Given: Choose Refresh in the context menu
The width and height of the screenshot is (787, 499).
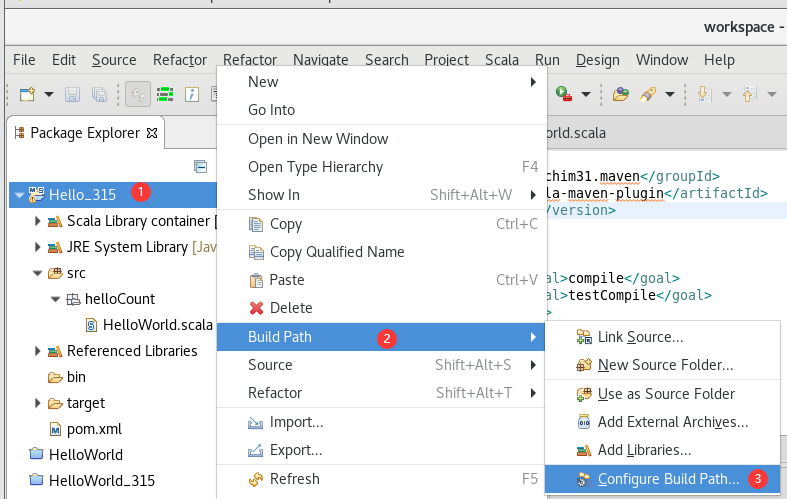Looking at the screenshot, I should 381,479.
